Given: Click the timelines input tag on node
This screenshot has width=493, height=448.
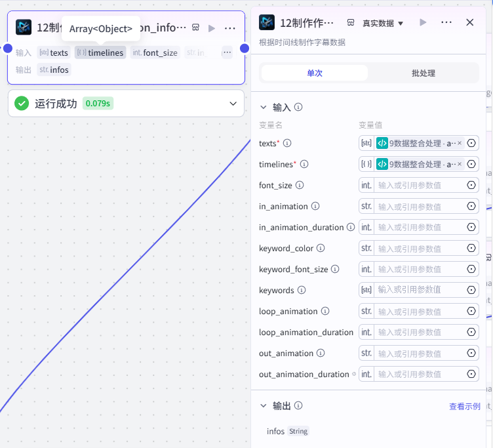Looking at the screenshot, I should coord(100,52).
